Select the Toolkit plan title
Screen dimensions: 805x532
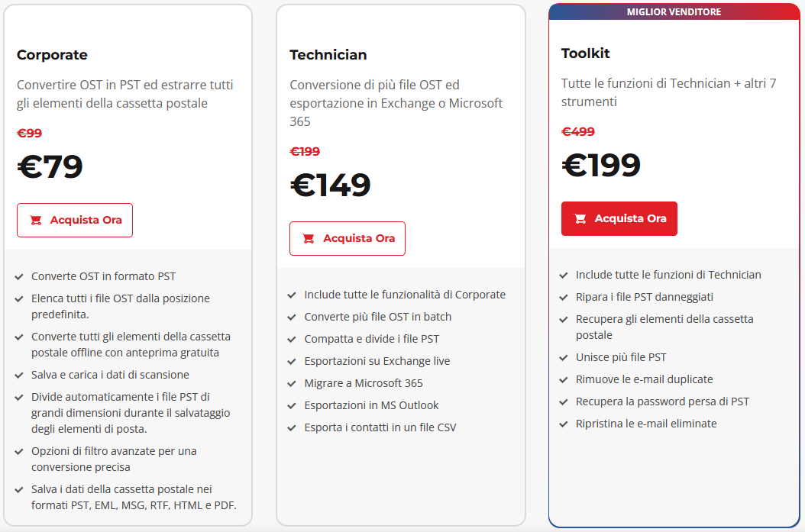[x=585, y=53]
